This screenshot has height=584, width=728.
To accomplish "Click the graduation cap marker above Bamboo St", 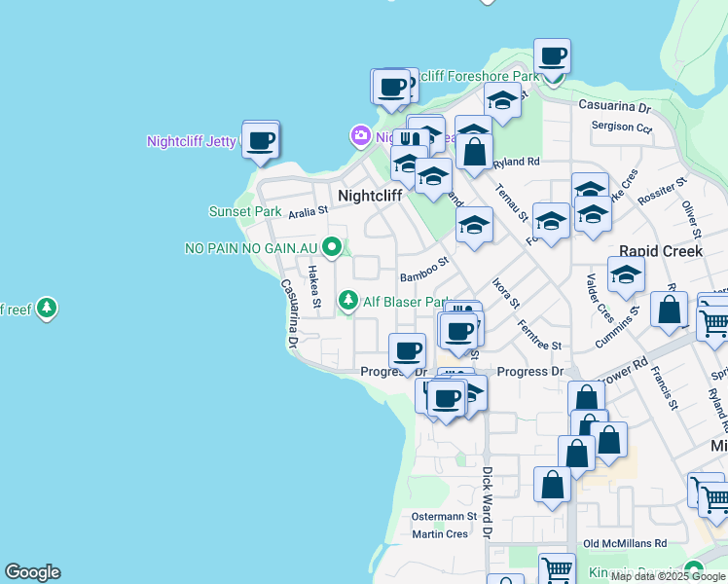I will coord(474,228).
